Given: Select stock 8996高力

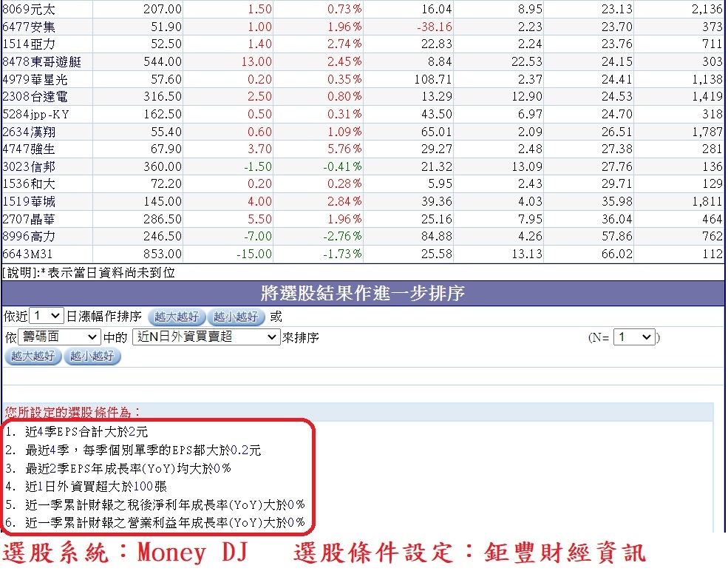Looking at the screenshot, I should click(29, 237).
